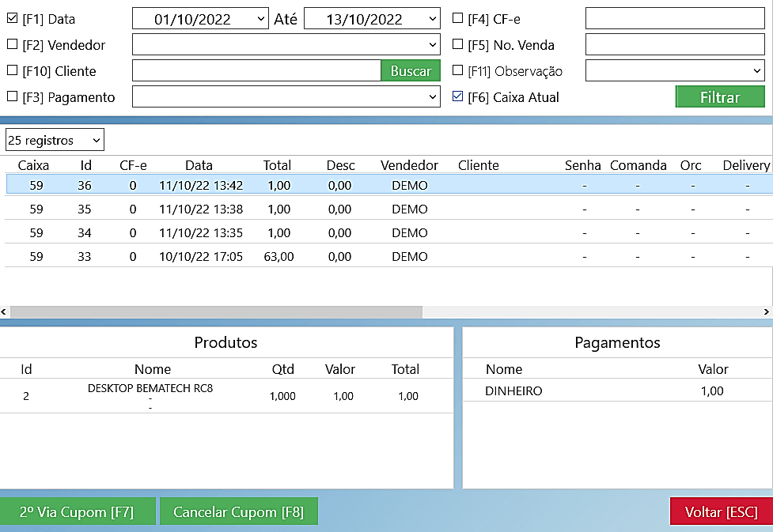
Task: Uncheck the [F6] Caixa Atual checkbox
Action: (457, 97)
